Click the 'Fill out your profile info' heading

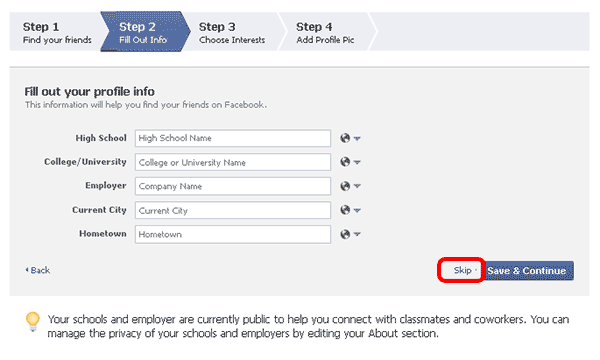pos(90,92)
